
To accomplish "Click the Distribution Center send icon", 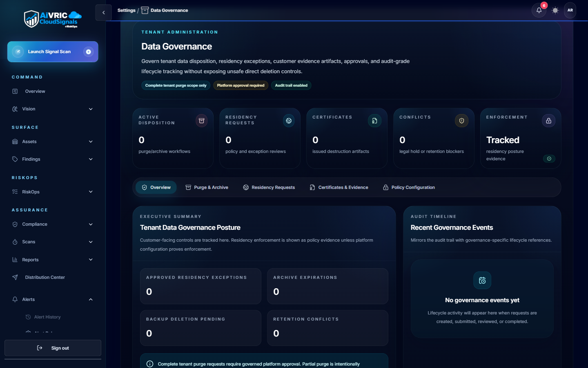I will (15, 277).
